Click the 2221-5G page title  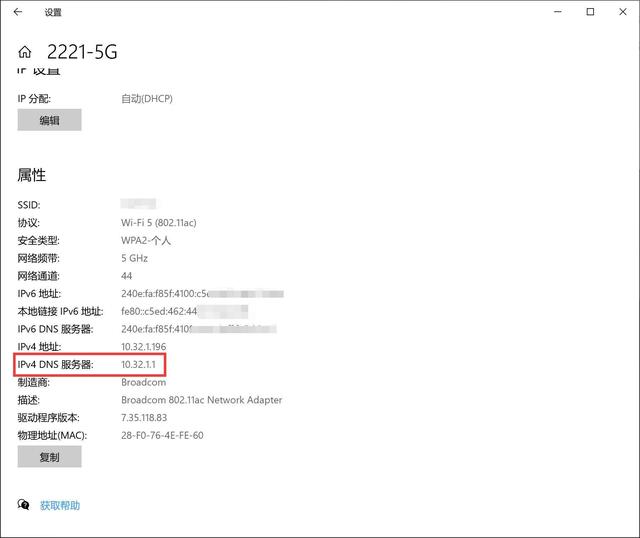coord(82,52)
